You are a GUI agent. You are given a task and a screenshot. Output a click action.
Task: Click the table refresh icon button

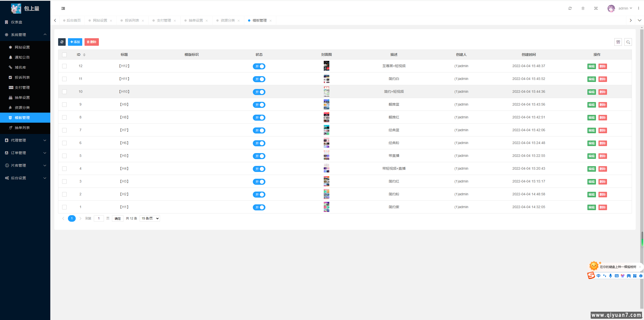62,42
